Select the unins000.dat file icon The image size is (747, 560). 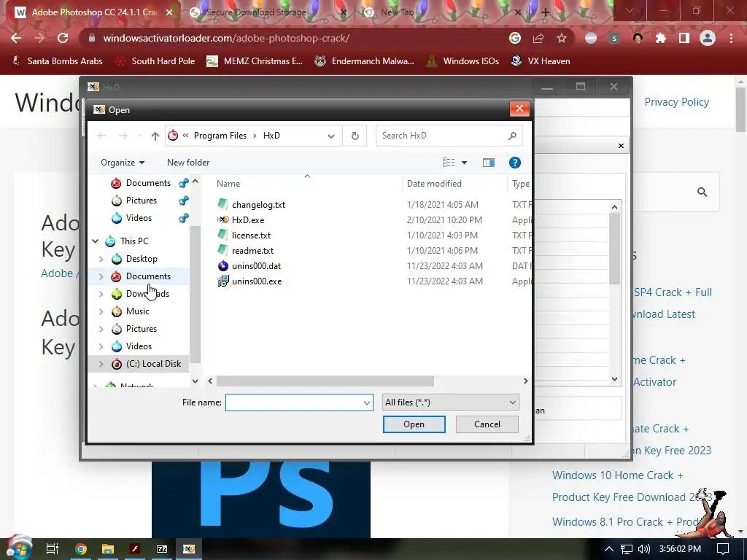point(222,265)
